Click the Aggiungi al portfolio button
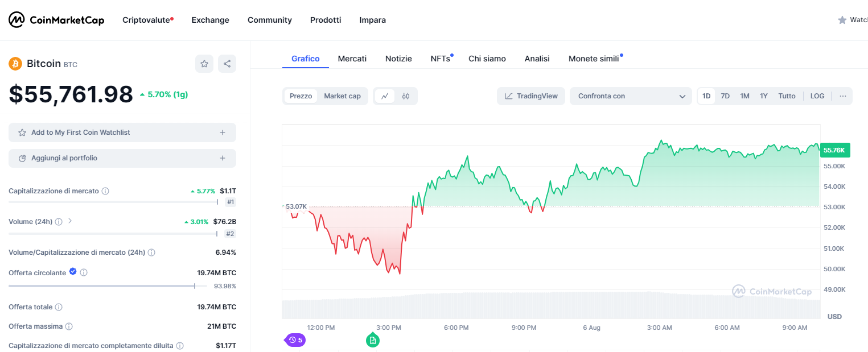 pos(122,158)
